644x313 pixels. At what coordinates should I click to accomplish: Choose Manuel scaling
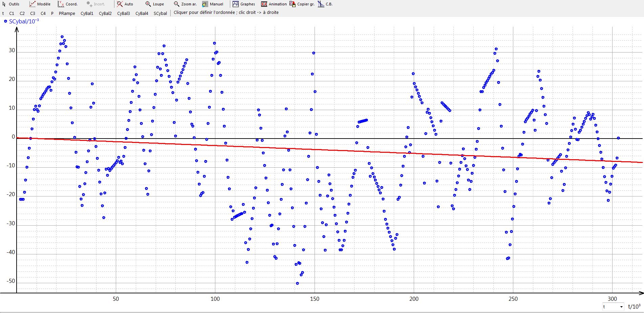point(213,4)
